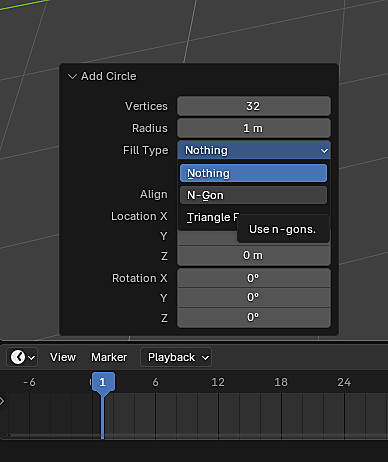
Task: Edit the Rotation Z field
Action: pos(254,317)
